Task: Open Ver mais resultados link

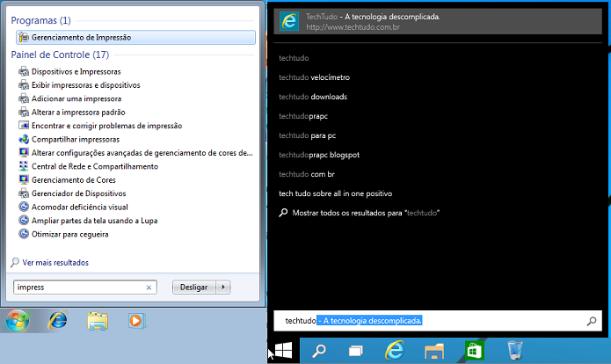Action: (x=55, y=263)
